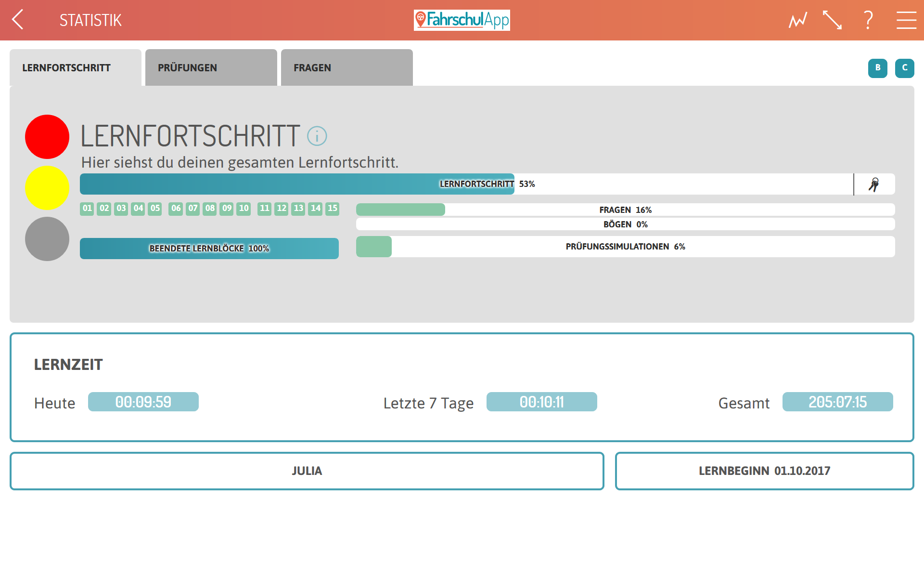Open the hamburger menu
The width and height of the screenshot is (924, 578).
906,20
